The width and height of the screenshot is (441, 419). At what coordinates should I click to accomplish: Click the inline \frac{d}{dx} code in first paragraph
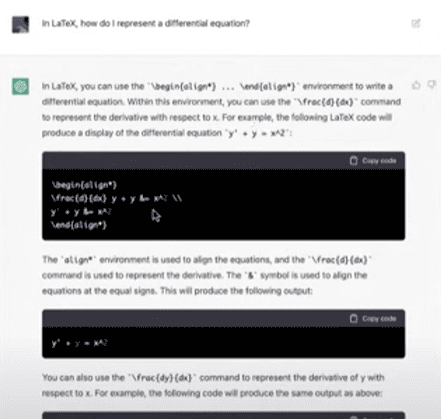[x=326, y=102]
